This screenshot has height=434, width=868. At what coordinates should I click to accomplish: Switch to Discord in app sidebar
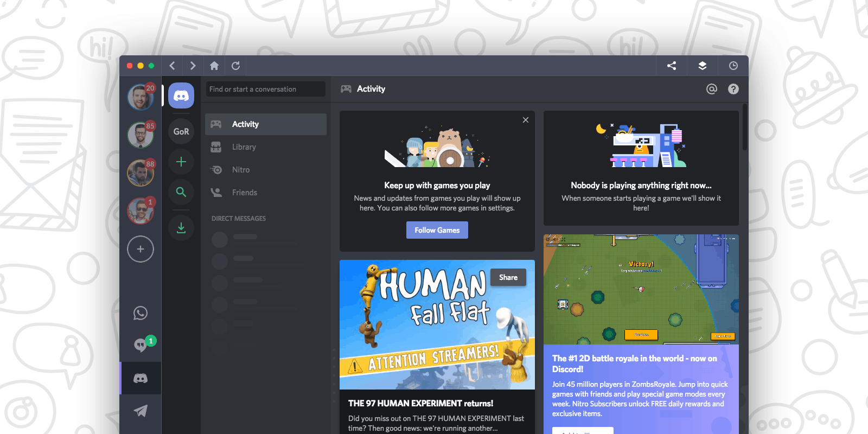click(141, 378)
